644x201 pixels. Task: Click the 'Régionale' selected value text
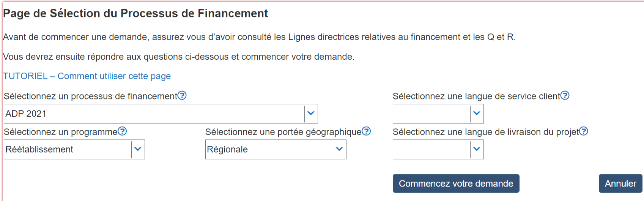[227, 149]
